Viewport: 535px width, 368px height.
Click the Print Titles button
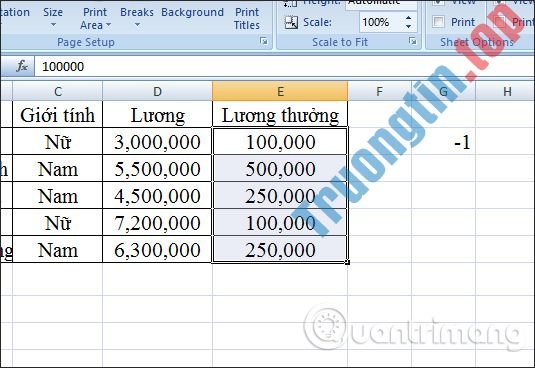click(247, 18)
